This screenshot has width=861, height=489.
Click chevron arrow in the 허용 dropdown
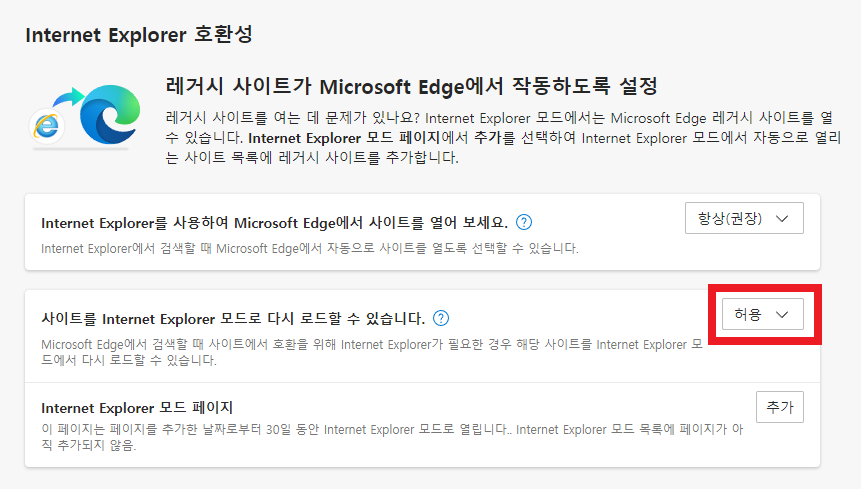tap(782, 314)
